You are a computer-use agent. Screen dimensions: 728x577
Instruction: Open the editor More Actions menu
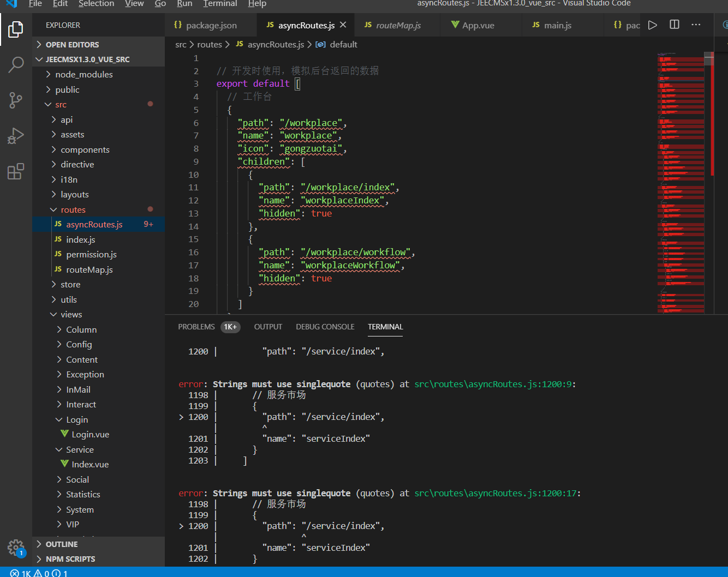click(696, 25)
